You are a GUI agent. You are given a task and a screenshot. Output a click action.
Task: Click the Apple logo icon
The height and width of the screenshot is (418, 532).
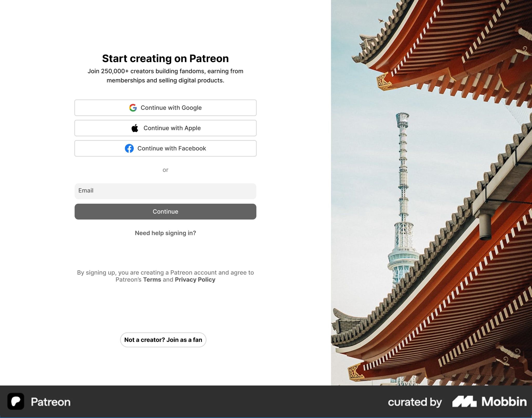pyautogui.click(x=135, y=128)
